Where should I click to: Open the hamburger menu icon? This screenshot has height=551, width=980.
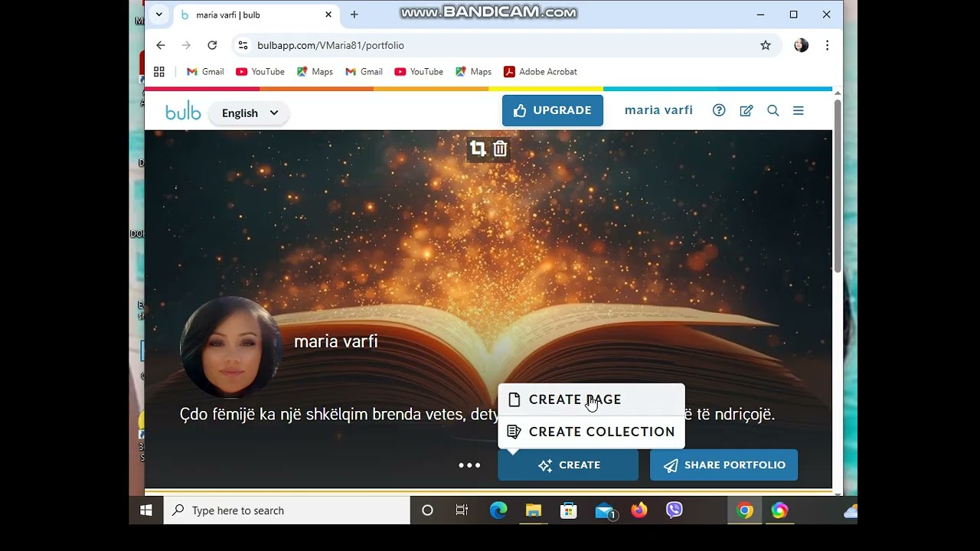point(799,110)
